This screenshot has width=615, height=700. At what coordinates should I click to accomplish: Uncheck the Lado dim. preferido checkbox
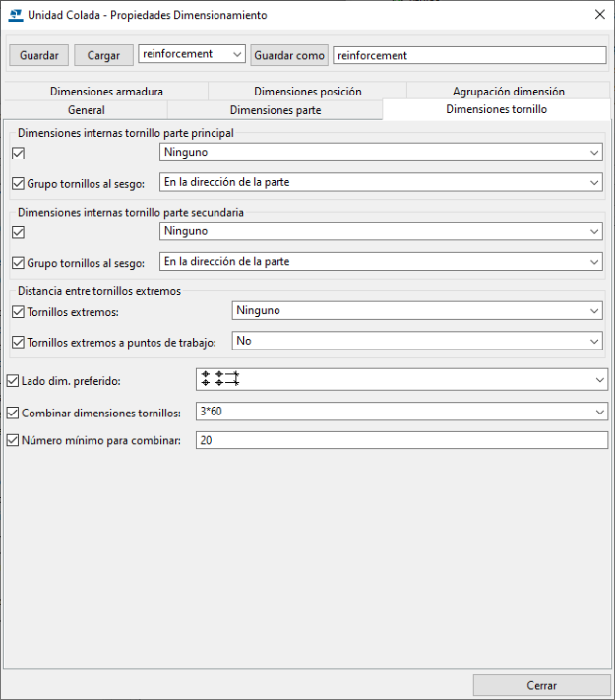tap(13, 381)
